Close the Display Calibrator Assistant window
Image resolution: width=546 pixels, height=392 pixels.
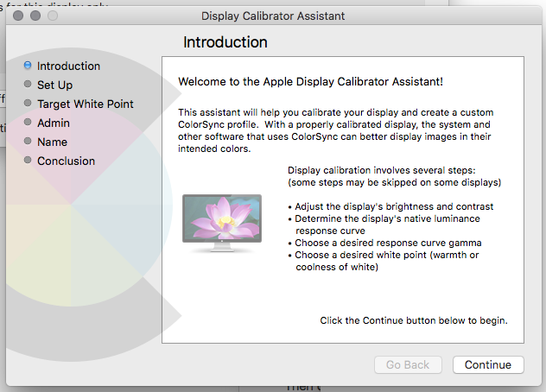tap(18, 16)
